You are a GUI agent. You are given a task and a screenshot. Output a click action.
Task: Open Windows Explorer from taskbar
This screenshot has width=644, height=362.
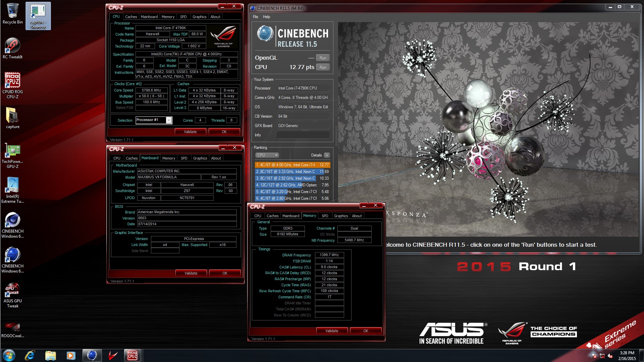[50, 355]
